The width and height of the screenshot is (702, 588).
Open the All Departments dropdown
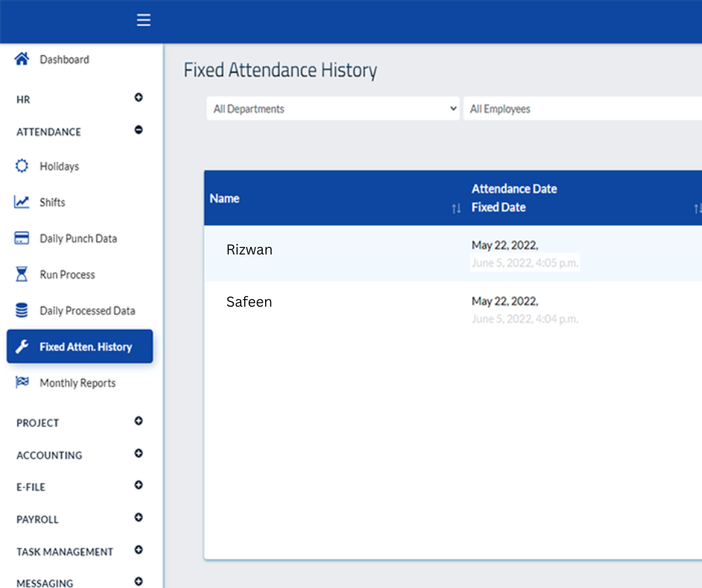pos(333,109)
